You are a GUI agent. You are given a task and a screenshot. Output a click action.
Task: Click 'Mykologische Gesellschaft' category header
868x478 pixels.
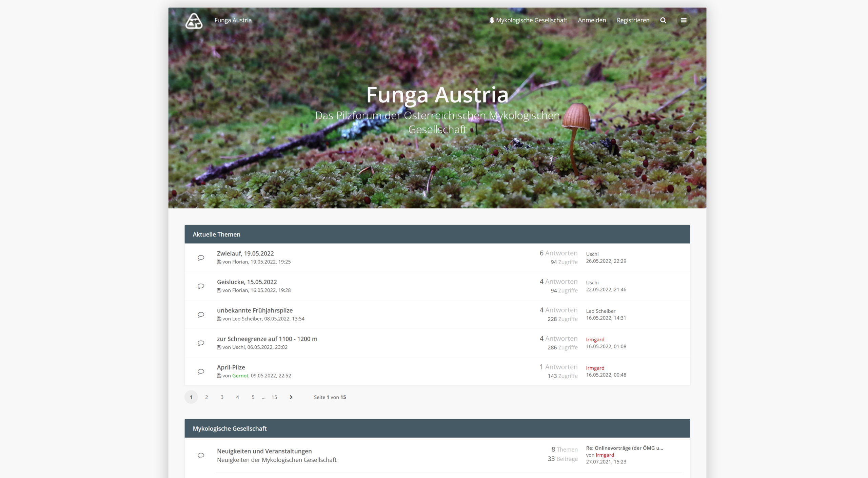230,428
